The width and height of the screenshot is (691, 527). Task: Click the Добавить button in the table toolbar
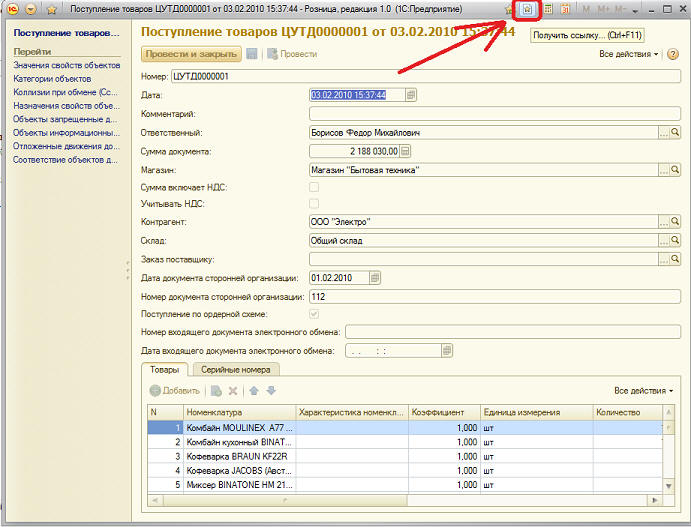coord(175,391)
